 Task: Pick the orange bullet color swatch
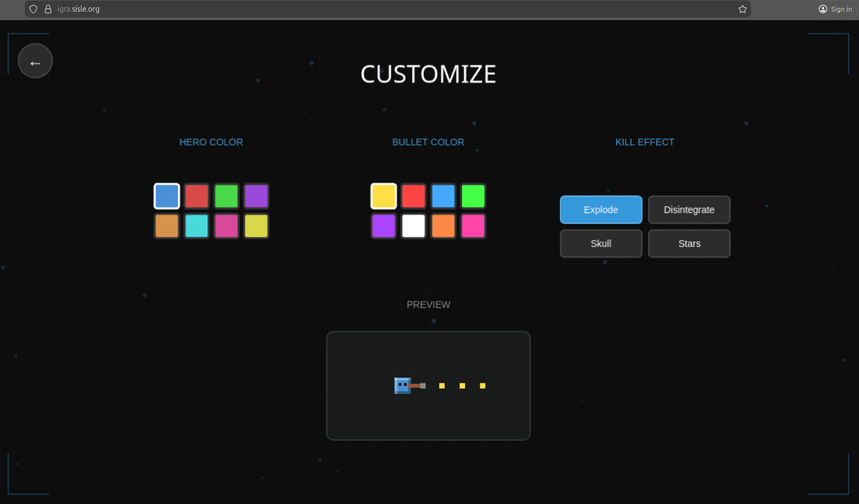443,226
